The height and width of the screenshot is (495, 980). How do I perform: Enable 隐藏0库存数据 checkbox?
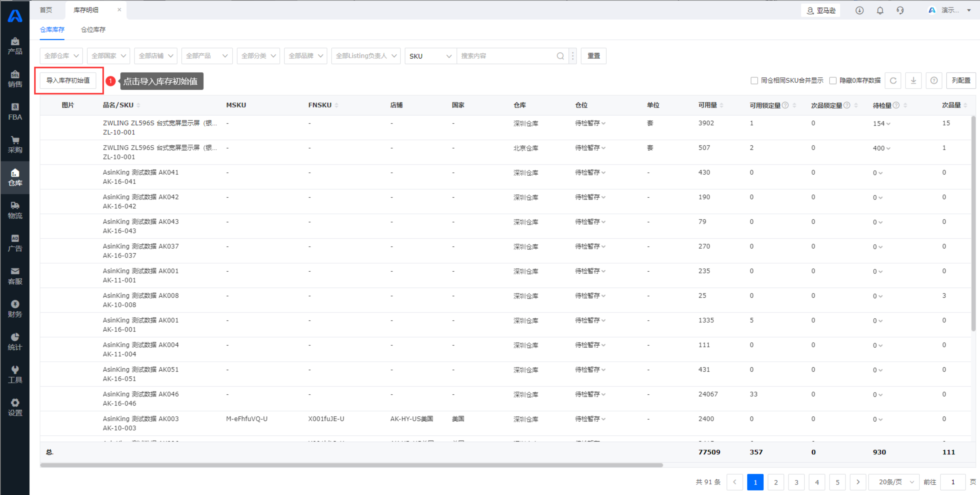(x=833, y=81)
